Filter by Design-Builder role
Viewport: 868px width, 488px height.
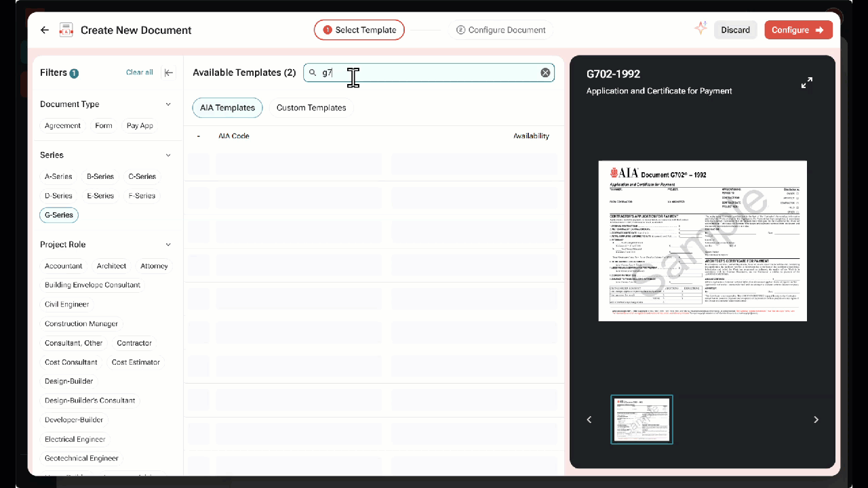[69, 381]
